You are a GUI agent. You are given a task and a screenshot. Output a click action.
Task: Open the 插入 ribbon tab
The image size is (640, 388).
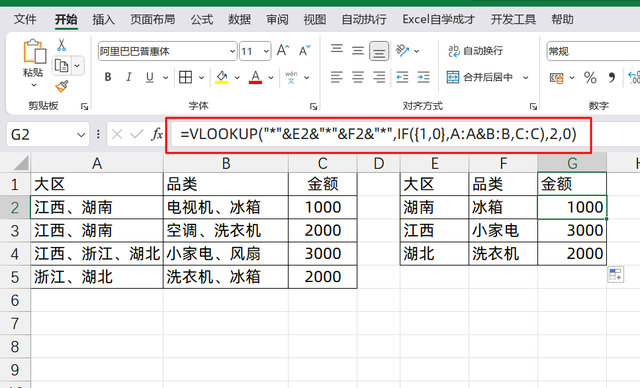[x=103, y=19]
